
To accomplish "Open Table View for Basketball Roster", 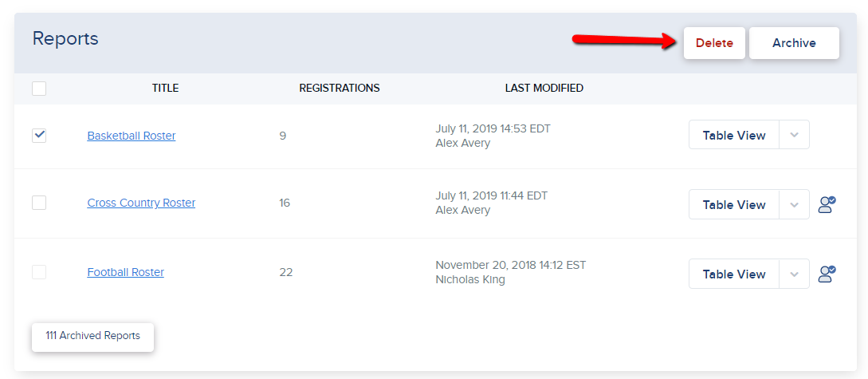I will point(734,135).
